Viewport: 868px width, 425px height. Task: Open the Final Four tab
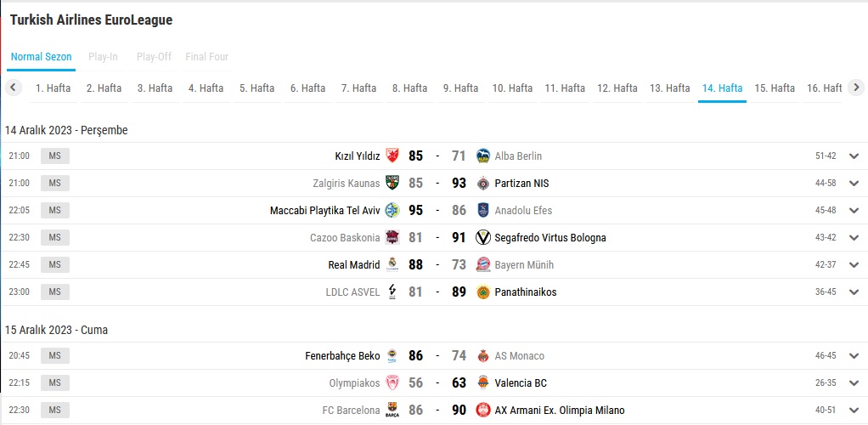click(207, 57)
